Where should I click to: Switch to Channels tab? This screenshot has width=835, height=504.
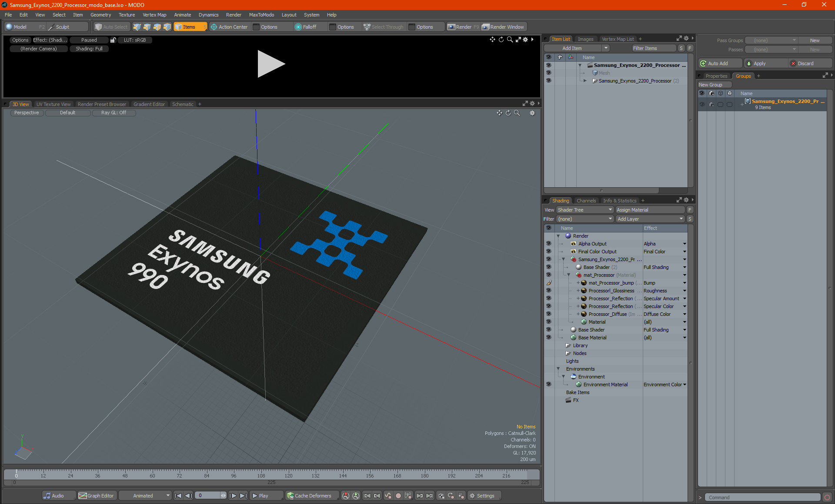pyautogui.click(x=586, y=201)
